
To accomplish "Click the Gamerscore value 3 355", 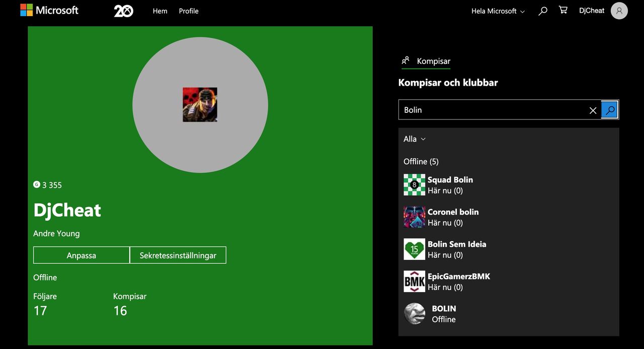I will pos(52,185).
